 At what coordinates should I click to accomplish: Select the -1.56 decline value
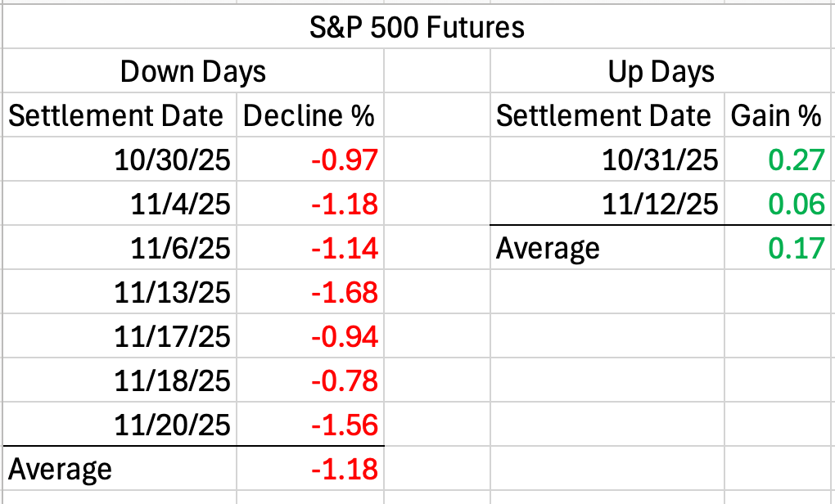345,425
